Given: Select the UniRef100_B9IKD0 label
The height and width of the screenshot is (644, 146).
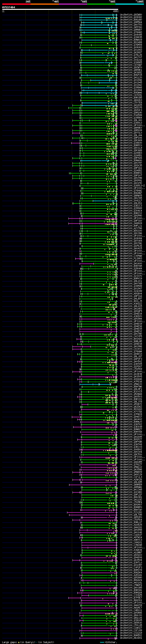Looking at the screenshot, I should pos(131,339).
